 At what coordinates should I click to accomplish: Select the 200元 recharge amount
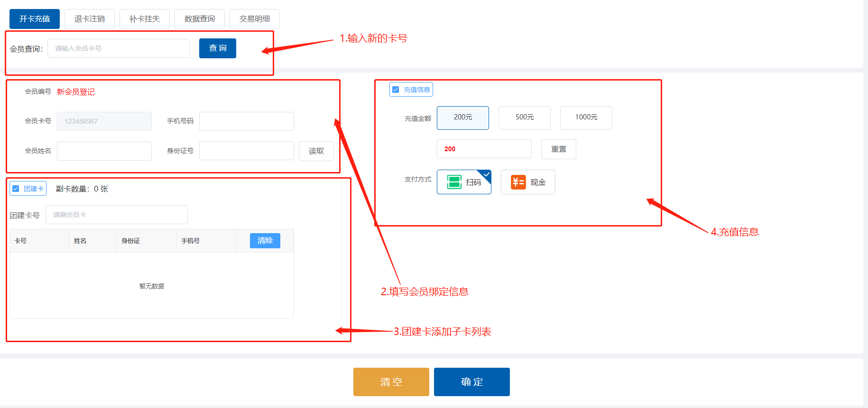pyautogui.click(x=463, y=118)
